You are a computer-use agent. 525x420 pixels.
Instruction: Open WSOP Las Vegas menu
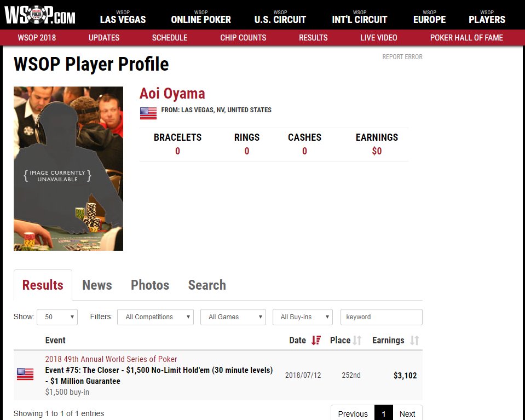pos(123,17)
